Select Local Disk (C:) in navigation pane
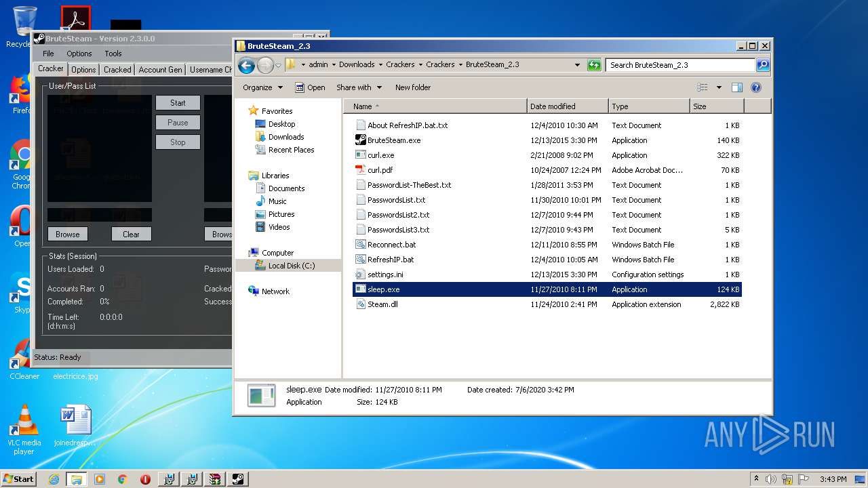The width and height of the screenshot is (868, 488). pos(291,266)
